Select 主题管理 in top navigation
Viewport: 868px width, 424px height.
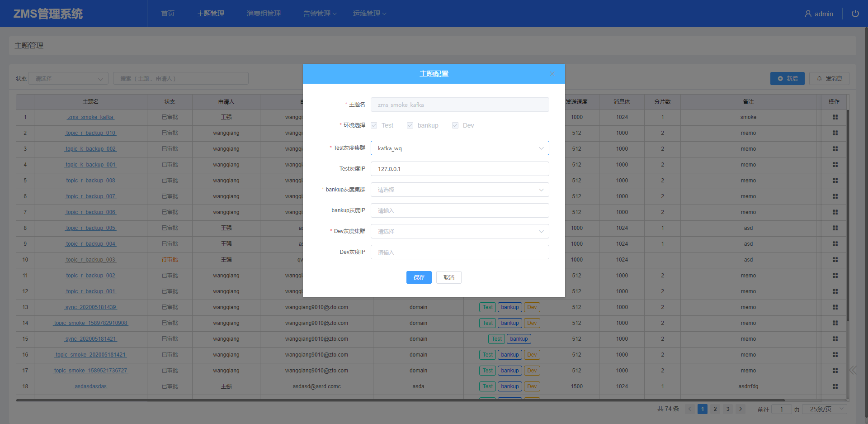point(211,14)
